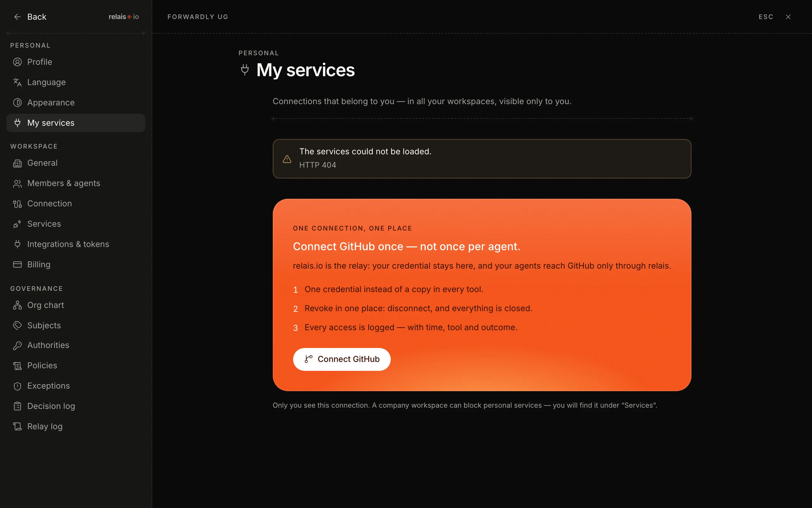Click the Policies scroll icon
The image size is (812, 508).
[17, 366]
